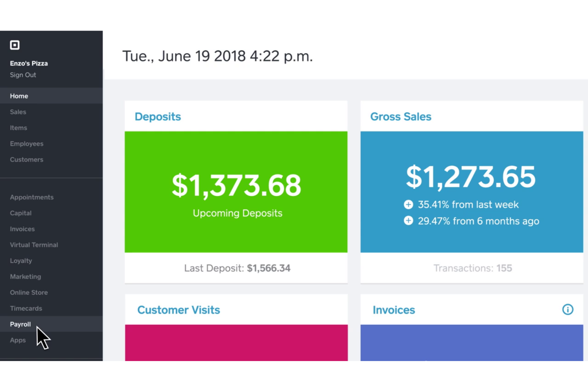View the Timecards page
This screenshot has width=588, height=392.
tap(26, 308)
